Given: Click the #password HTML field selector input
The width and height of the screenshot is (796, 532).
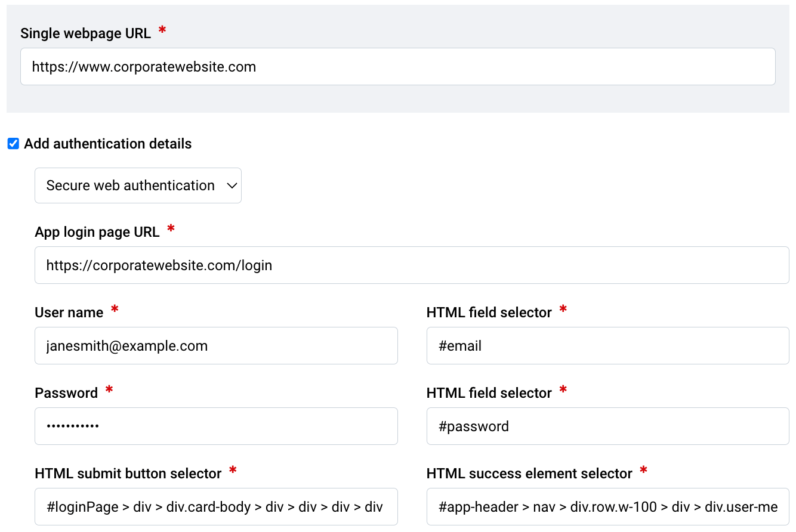Looking at the screenshot, I should coord(607,426).
